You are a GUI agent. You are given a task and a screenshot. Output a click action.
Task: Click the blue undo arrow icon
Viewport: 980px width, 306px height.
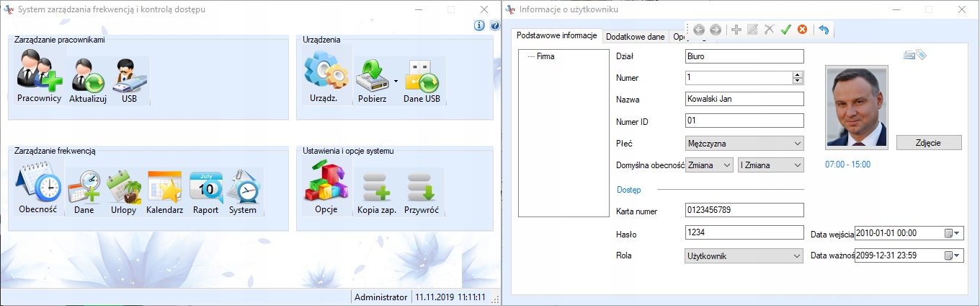point(823,30)
